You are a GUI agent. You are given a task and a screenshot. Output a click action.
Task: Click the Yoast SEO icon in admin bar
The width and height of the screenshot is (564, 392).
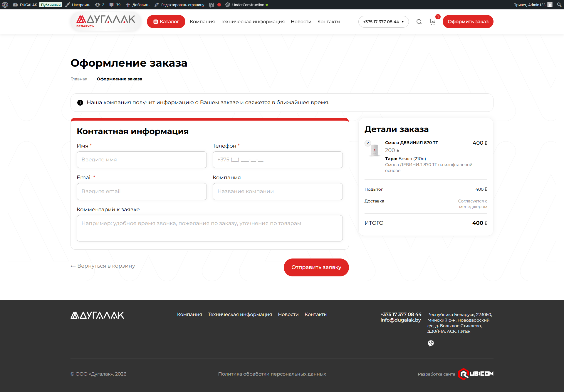[211, 5]
